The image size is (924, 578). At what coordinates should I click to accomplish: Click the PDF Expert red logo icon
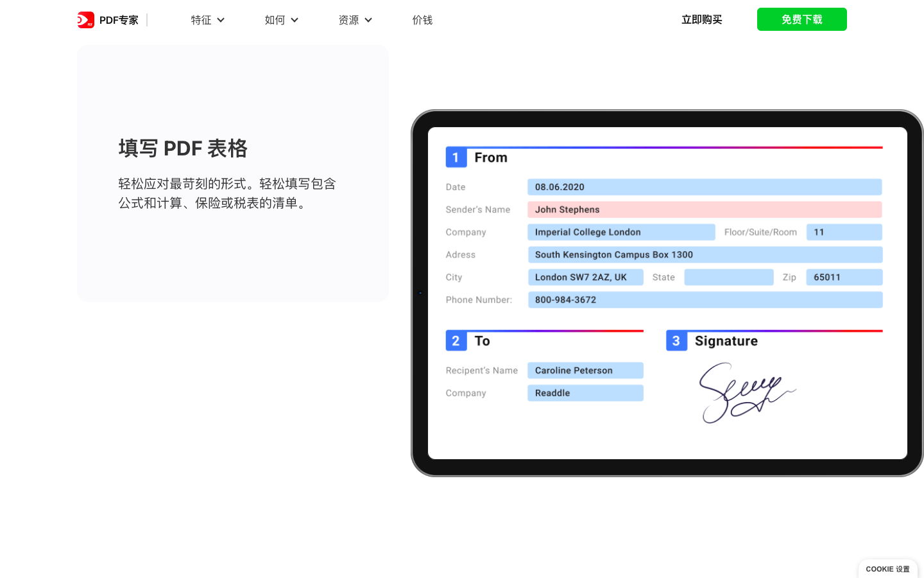click(86, 20)
